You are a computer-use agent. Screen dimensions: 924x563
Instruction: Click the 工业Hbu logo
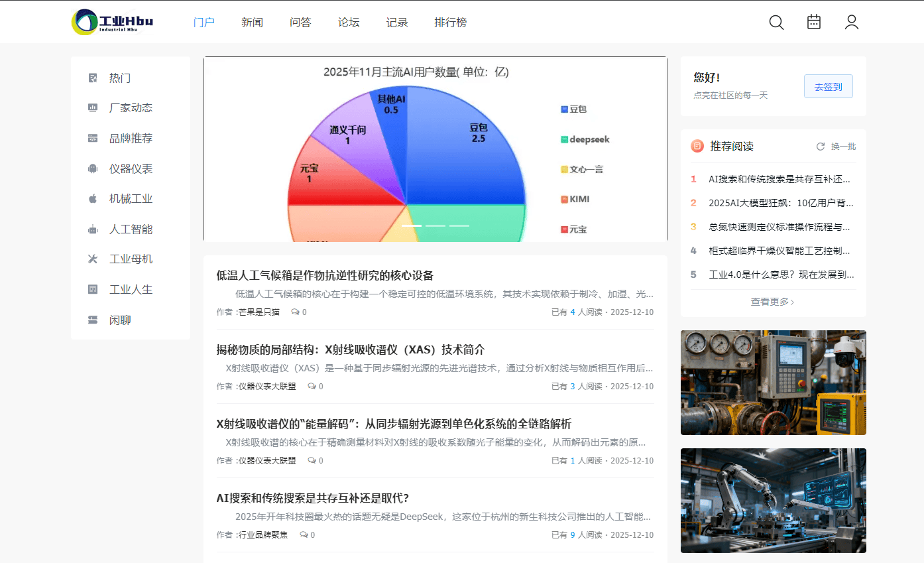pyautogui.click(x=113, y=22)
